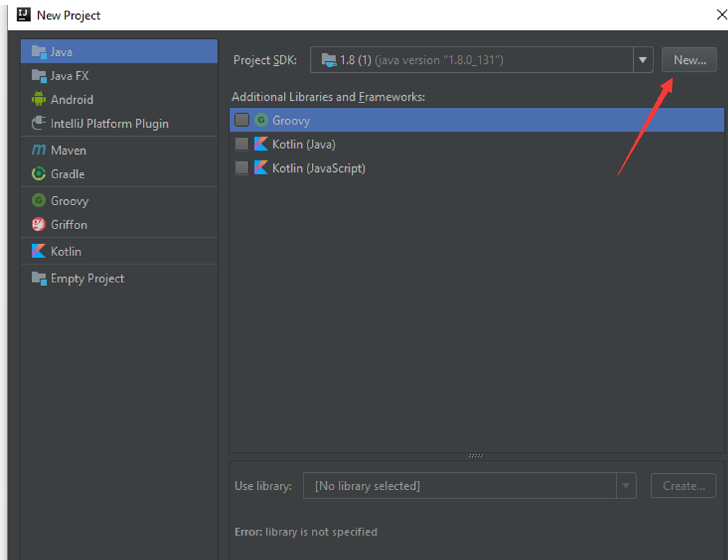Click the IntelliJ Platform Plugin icon
This screenshot has width=728, height=560.
click(39, 123)
